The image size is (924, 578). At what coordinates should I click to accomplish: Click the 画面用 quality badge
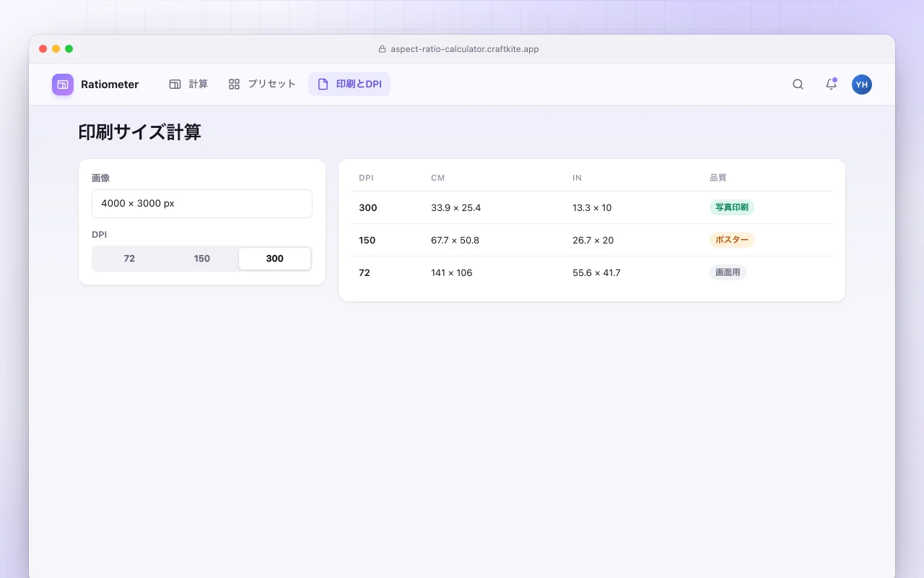coord(728,272)
